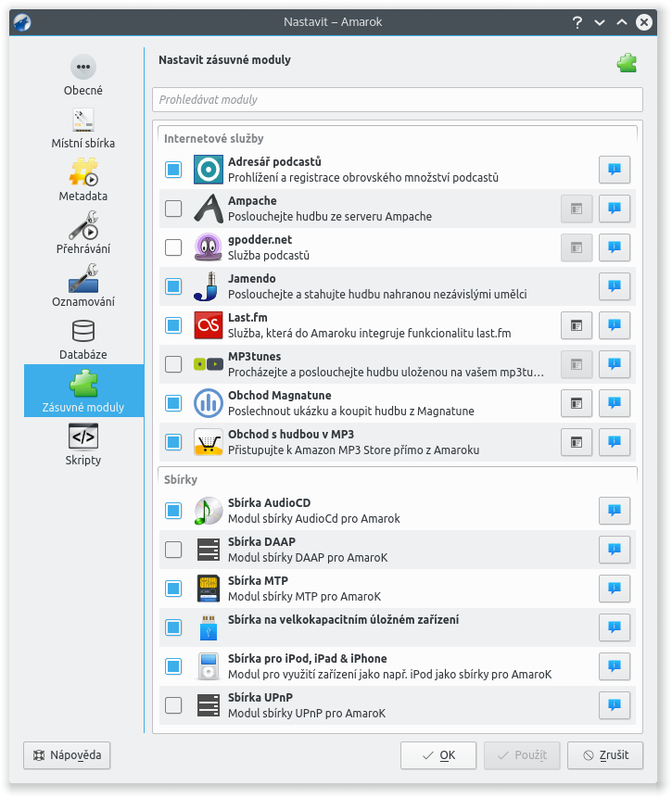This screenshot has width=672, height=798.
Task: Enable the Ampache plugin checkbox
Action: point(173,209)
